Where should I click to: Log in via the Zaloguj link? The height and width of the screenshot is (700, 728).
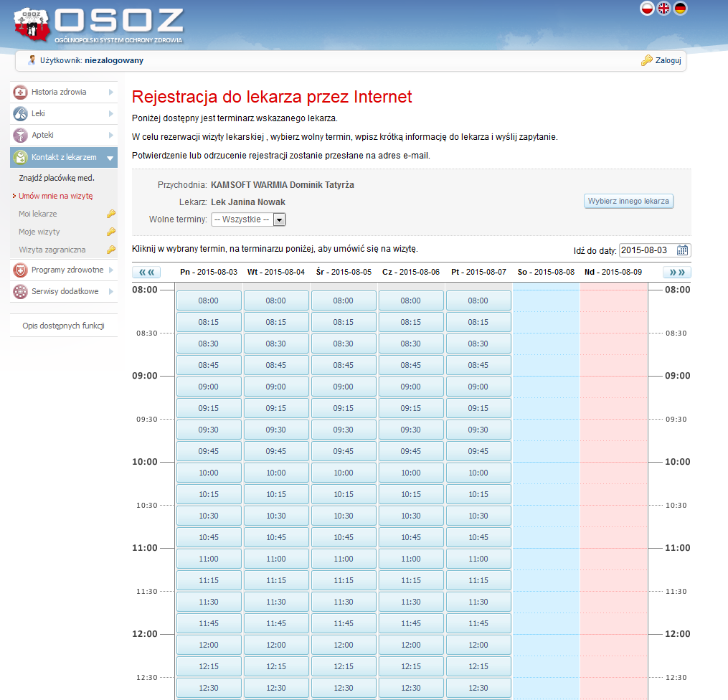pos(667,61)
